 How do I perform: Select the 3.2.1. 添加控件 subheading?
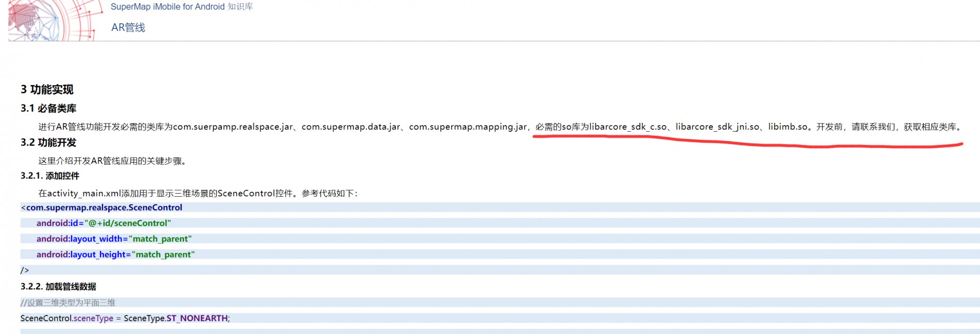pyautogui.click(x=50, y=176)
